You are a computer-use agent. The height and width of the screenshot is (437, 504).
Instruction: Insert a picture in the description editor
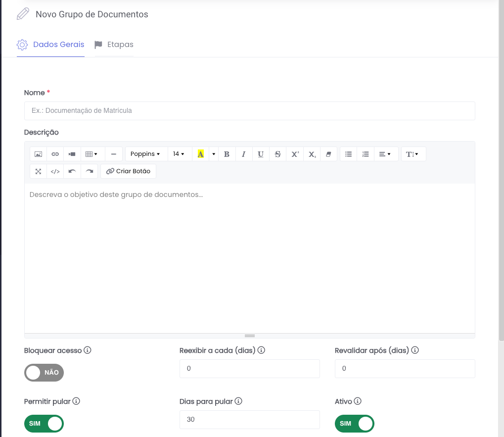tap(38, 154)
